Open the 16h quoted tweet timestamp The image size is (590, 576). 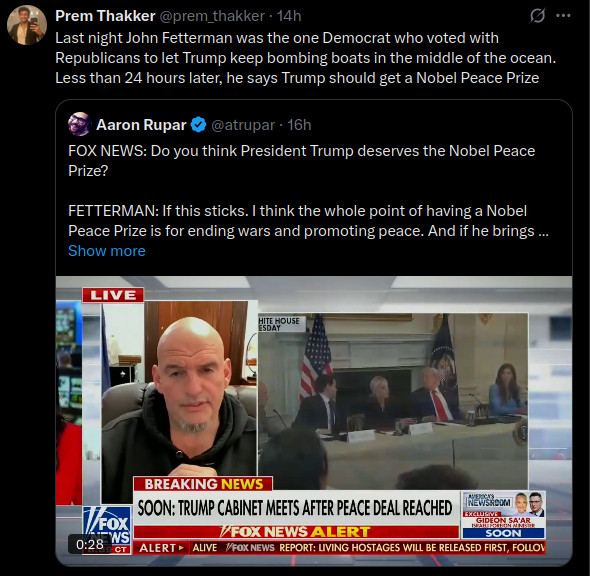pyautogui.click(x=299, y=125)
